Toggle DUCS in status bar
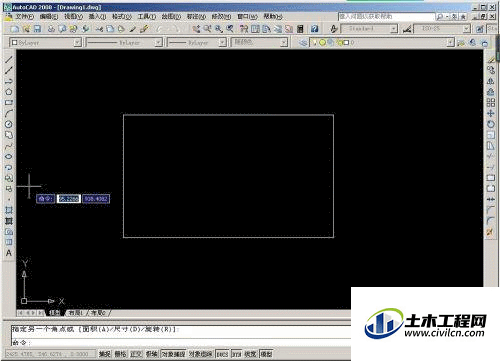 coord(222,354)
